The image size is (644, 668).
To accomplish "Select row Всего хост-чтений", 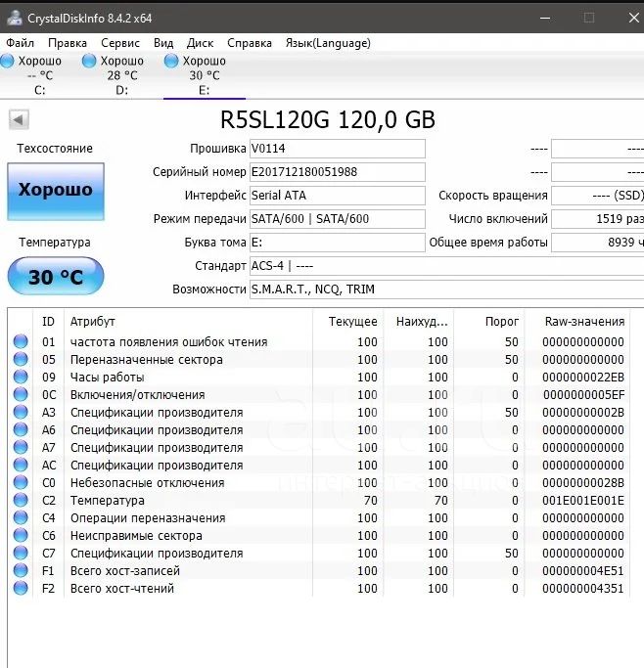I will 319,588.
